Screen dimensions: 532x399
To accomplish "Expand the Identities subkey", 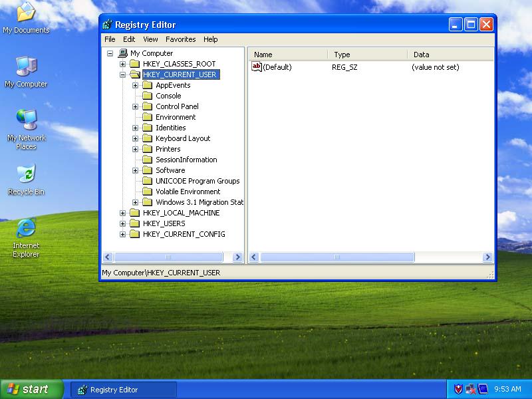I will 135,128.
